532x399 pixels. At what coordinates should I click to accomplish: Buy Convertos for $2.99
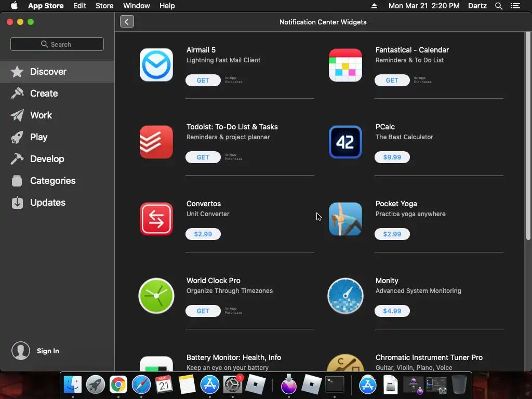203,234
